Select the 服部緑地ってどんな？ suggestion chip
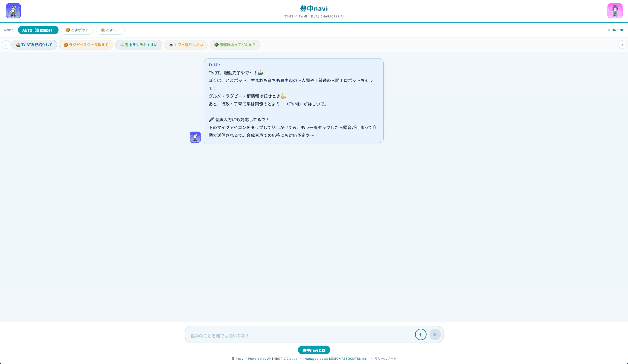Image resolution: width=628 pixels, height=364 pixels. 235,45
